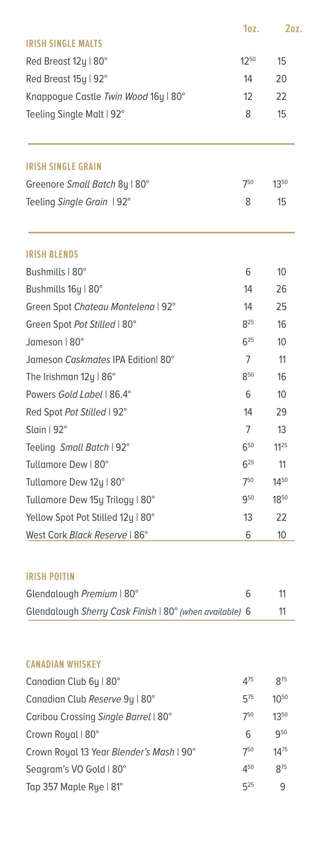Click the Irish Single Grain heading
The width and height of the screenshot is (335, 868).
pos(64,167)
